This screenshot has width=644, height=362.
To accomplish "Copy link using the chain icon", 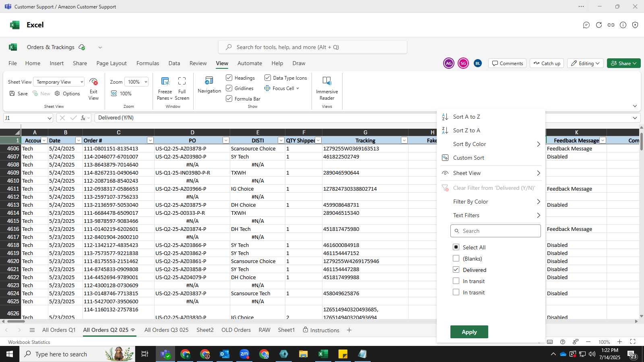I will pos(611,25).
